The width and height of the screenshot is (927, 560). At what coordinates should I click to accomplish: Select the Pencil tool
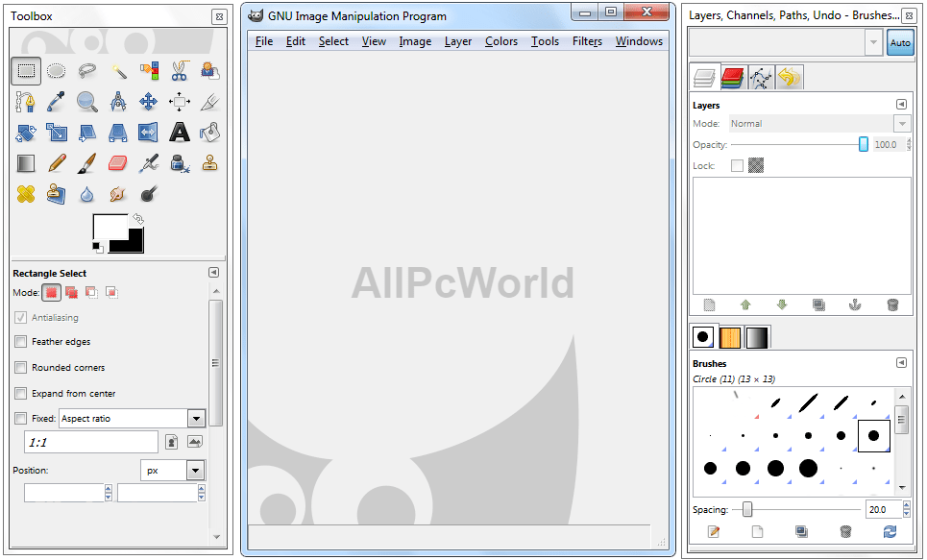56,163
